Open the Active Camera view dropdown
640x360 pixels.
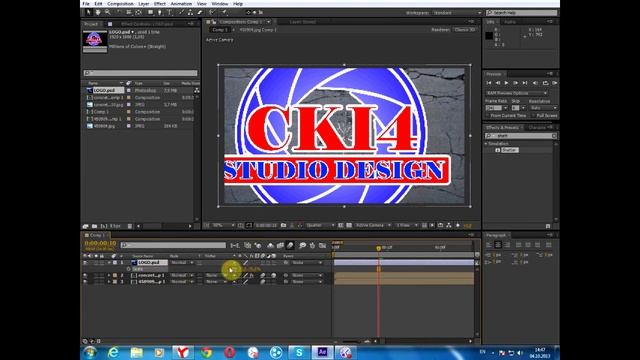pos(373,225)
